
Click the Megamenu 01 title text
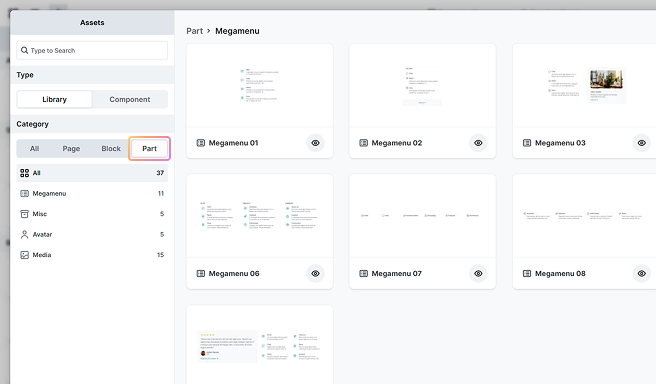coord(233,143)
